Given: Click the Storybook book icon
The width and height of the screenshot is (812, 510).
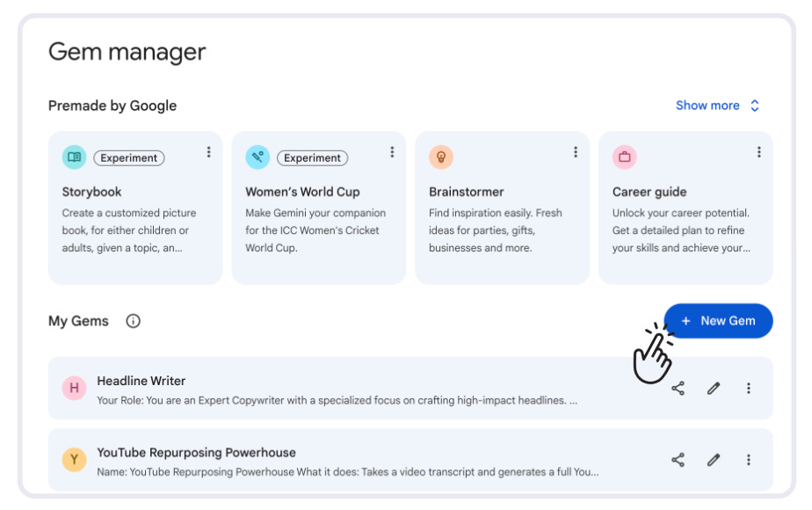Looking at the screenshot, I should (x=75, y=157).
